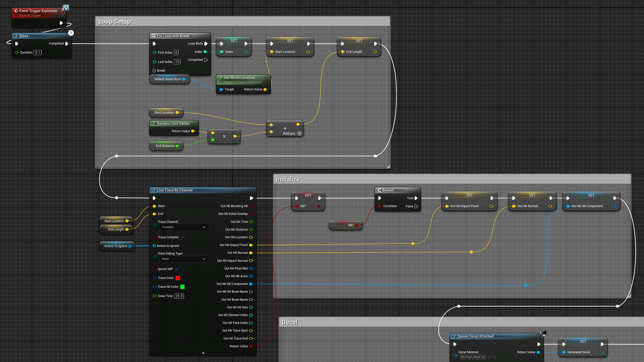Open the MI_Goop_Decal material dropdown
The height and width of the screenshot is (362, 644).
pos(473,357)
